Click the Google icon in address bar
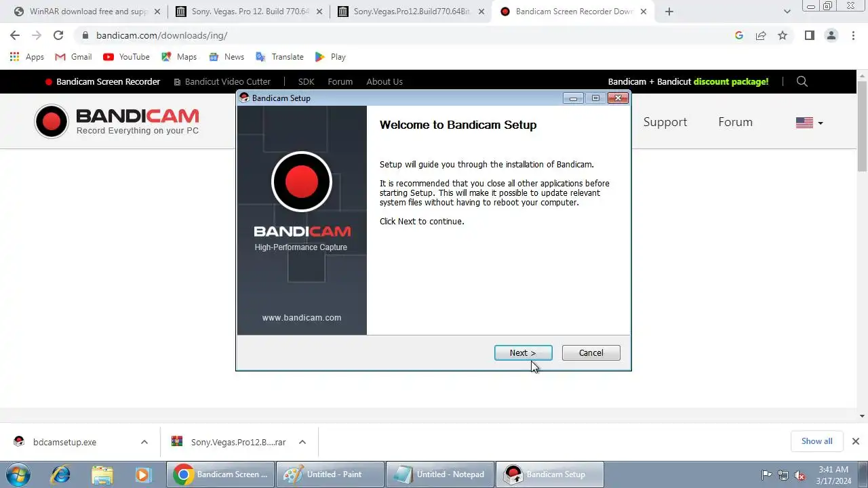This screenshot has width=868, height=488. pos(739,35)
